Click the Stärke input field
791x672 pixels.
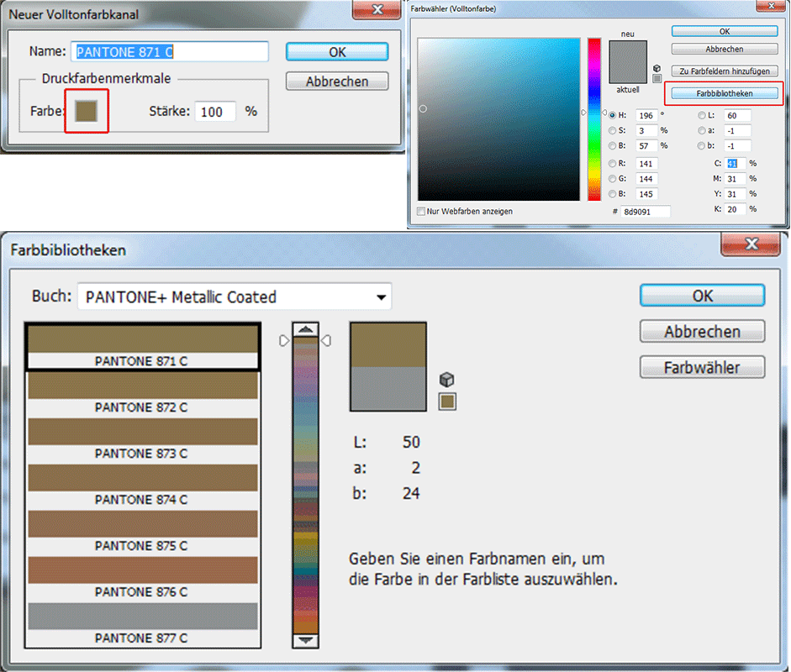click(215, 112)
